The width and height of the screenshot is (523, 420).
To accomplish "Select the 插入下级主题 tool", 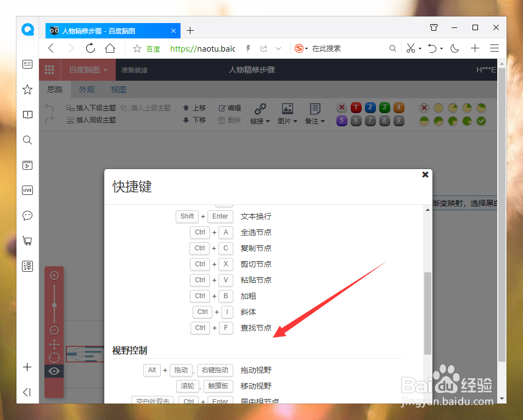I will tap(91, 108).
